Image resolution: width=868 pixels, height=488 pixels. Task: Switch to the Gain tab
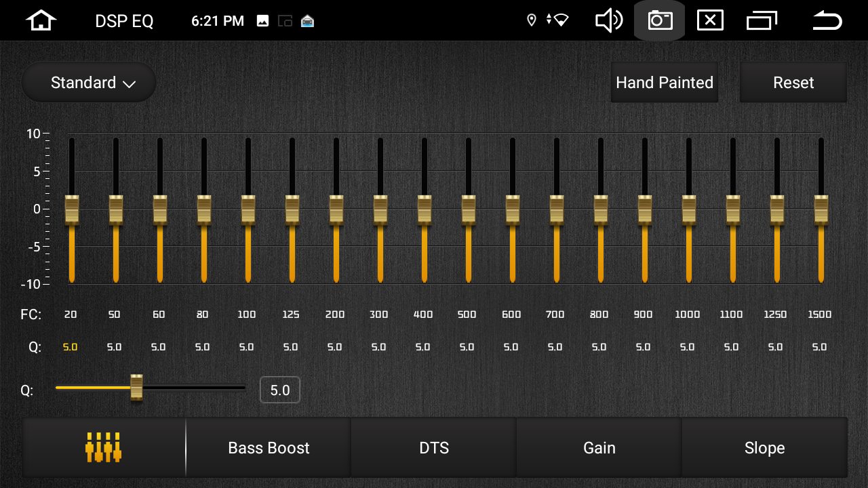coord(599,448)
